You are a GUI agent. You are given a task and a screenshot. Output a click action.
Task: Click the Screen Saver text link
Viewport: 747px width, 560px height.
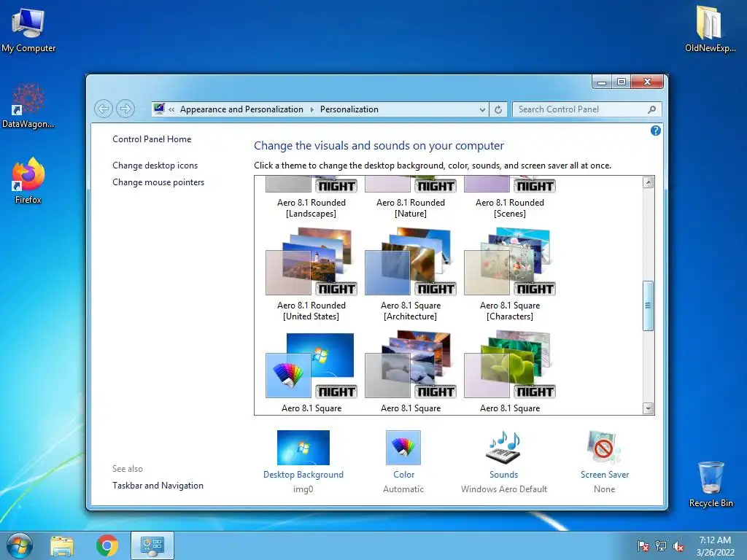point(605,474)
